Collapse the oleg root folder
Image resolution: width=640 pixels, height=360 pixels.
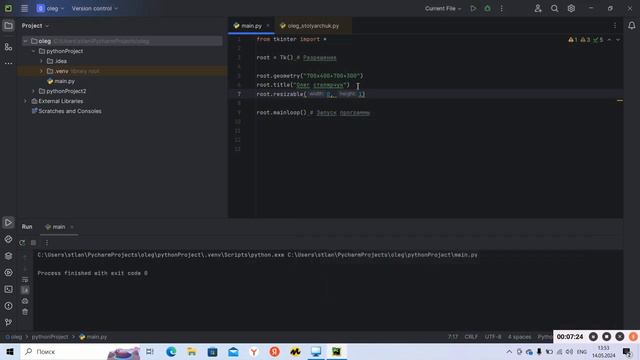[25, 41]
